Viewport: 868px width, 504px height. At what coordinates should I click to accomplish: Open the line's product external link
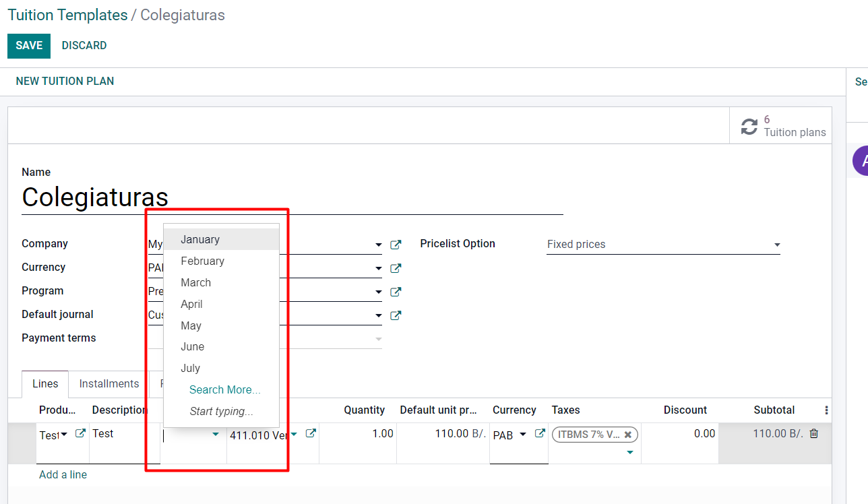(80, 434)
